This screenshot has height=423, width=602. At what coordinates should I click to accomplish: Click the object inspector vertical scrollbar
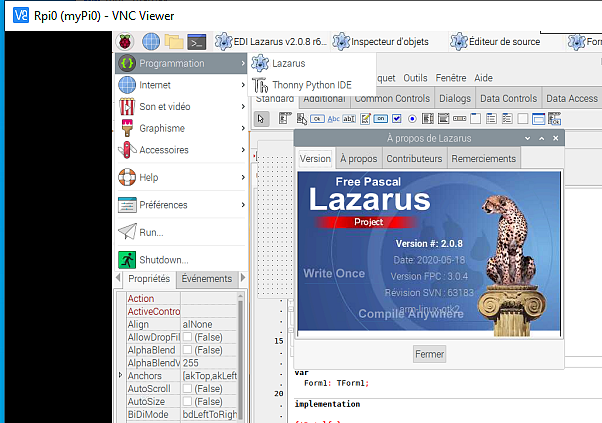coord(241,357)
